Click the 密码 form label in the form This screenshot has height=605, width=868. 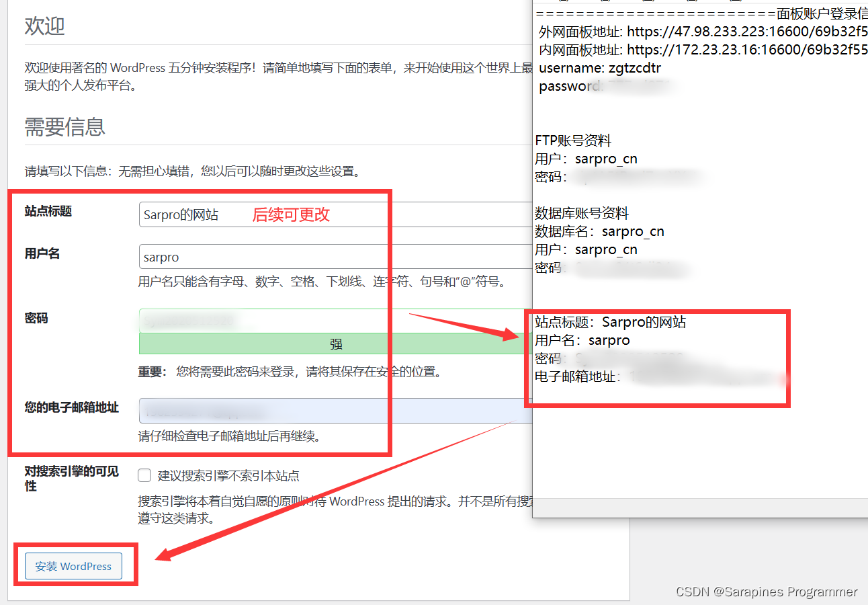36,318
